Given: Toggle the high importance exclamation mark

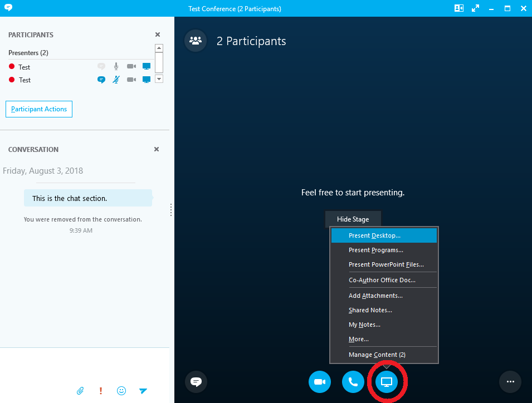Looking at the screenshot, I should [x=101, y=391].
